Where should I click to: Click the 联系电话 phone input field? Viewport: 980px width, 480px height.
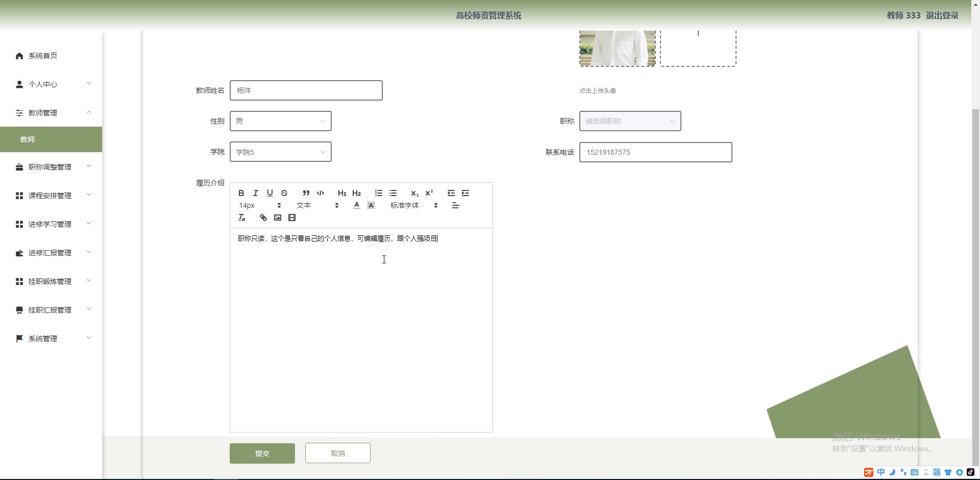655,152
